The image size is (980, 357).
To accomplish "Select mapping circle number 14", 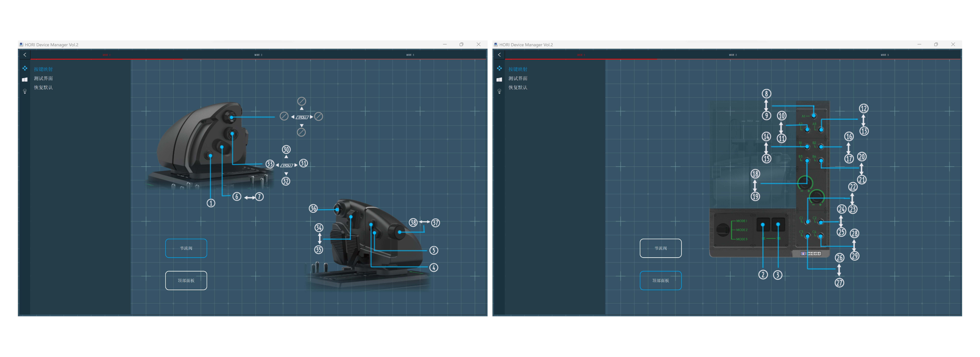I will coord(766,136).
